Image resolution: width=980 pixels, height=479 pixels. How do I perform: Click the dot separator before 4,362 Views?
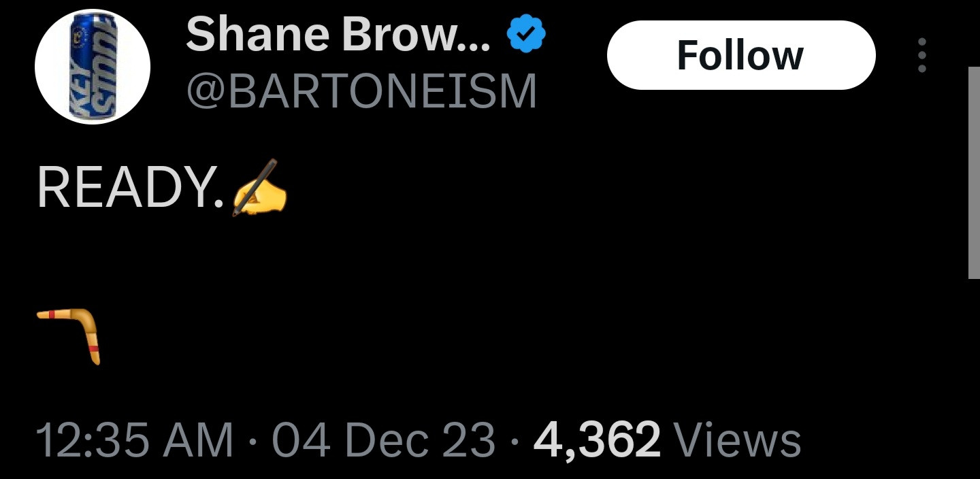pos(514,440)
